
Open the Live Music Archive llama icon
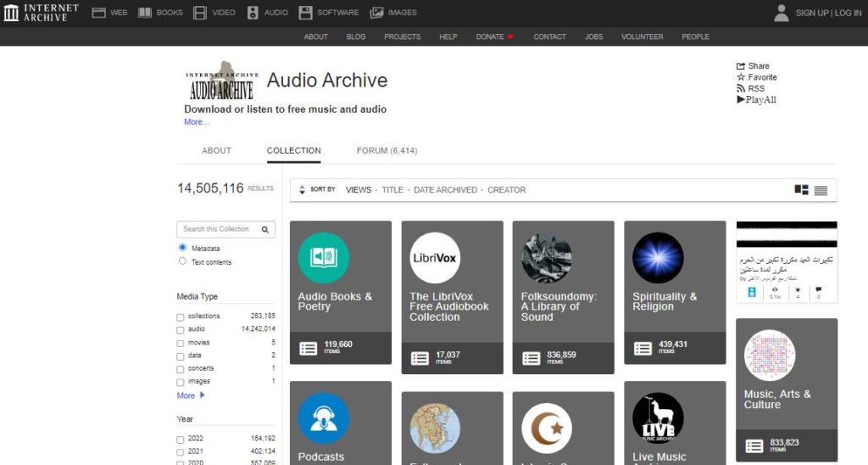pyautogui.click(x=658, y=417)
